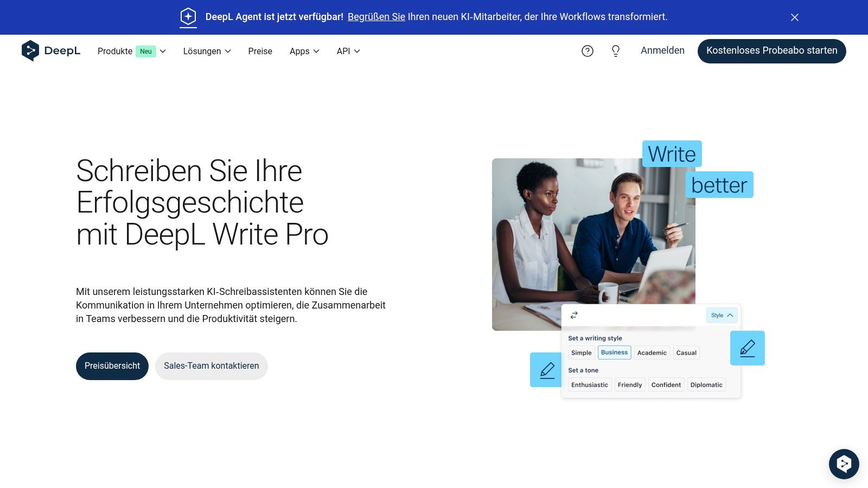
Task: Click the Sales-Team kontaktieren button
Action: 211,366
